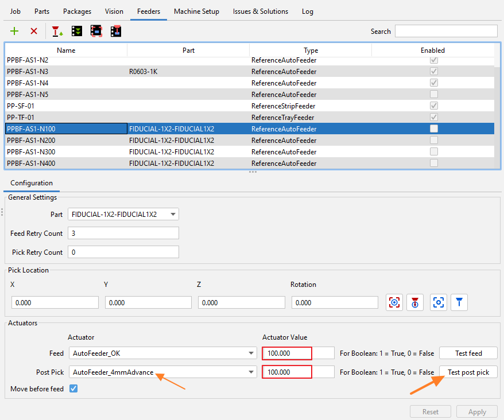Open the Feed actuator dropdown
504x420 pixels.
point(162,353)
